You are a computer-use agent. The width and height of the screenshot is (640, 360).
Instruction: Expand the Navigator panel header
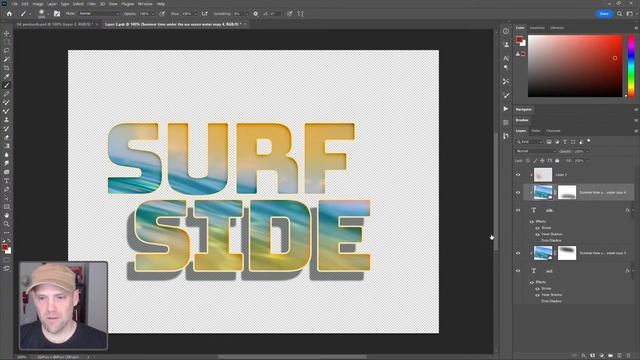[x=523, y=109]
